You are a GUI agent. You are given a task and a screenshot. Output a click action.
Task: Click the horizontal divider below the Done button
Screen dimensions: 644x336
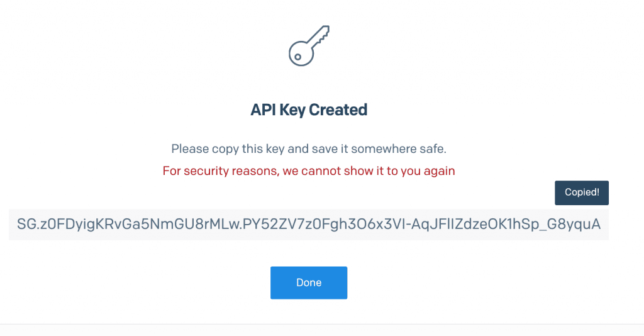tap(321, 324)
